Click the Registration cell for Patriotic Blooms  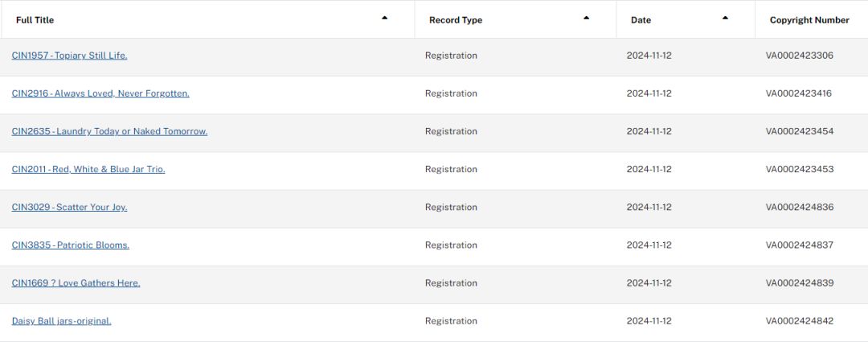[451, 245]
